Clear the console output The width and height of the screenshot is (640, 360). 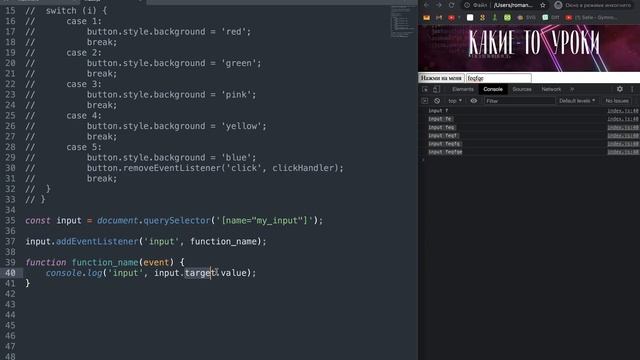coord(437,100)
